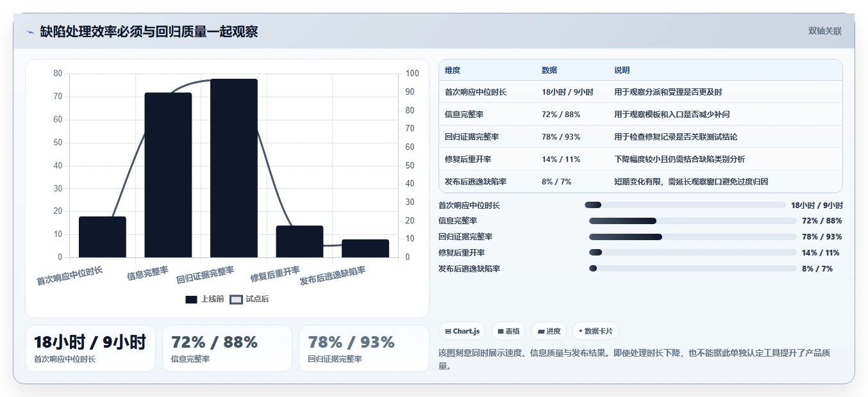Click the 14% / 11% table cell
This screenshot has width=868, height=397.
tap(561, 159)
